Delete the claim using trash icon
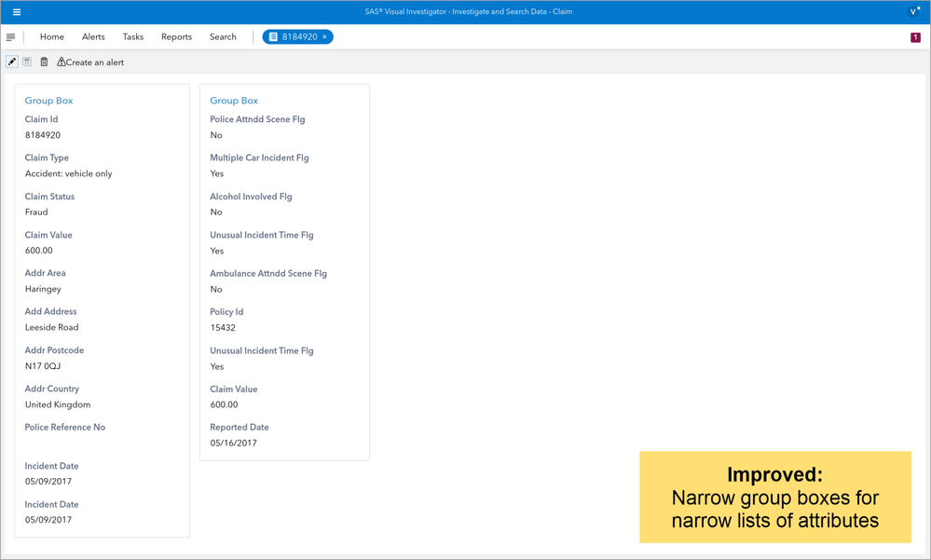The image size is (931, 560). pos(44,62)
